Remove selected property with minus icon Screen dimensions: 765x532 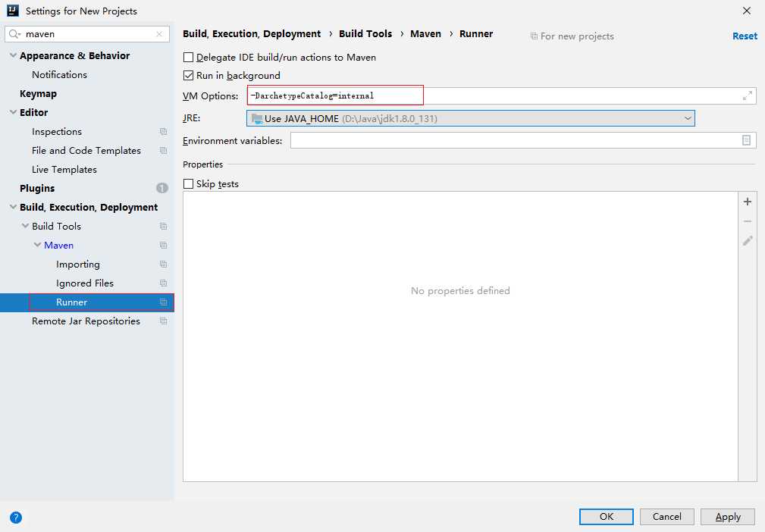click(748, 221)
